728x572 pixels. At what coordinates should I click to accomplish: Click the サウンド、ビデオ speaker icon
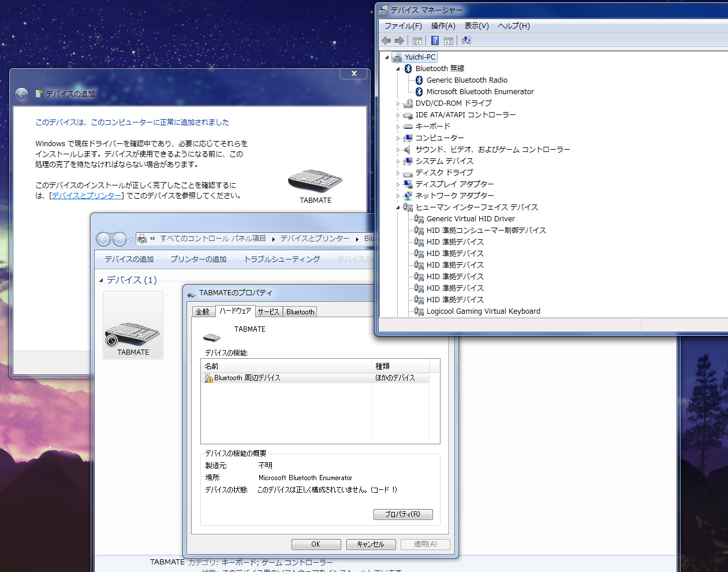(x=408, y=149)
